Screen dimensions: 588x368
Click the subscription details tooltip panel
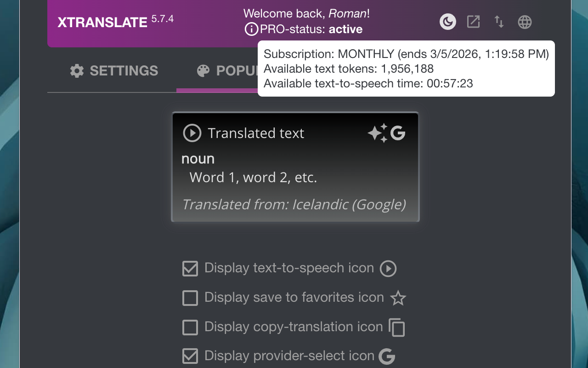pos(406,69)
